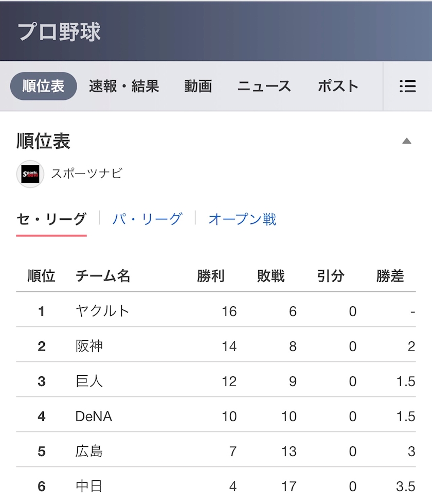This screenshot has height=504, width=432.
Task: Click the Sports Navi logo icon
Action: pyautogui.click(x=30, y=174)
